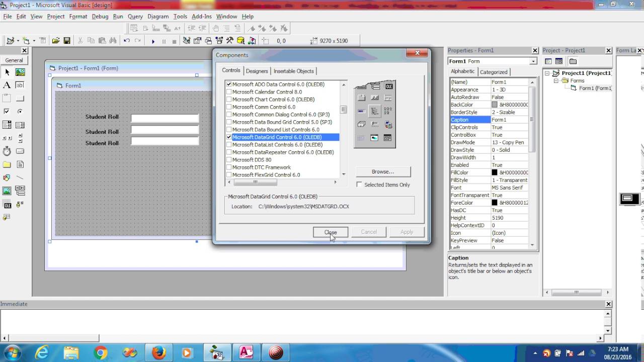Click Toggle Folders icon in Project panel
The height and width of the screenshot is (362, 644).
(573, 61)
